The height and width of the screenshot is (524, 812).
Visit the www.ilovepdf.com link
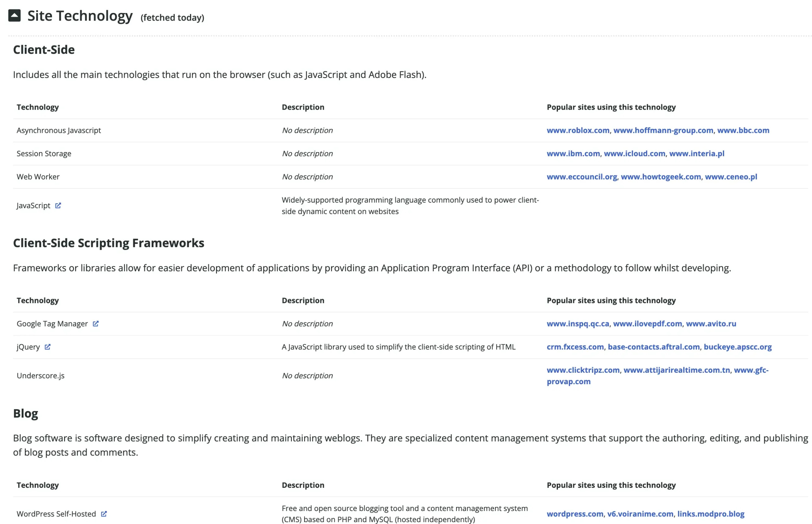click(648, 324)
